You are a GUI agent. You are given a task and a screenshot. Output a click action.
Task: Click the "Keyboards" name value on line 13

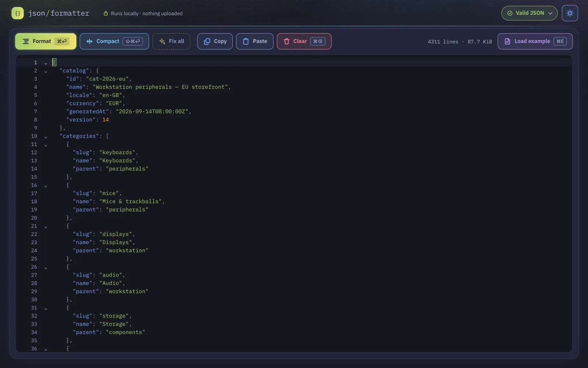(117, 160)
